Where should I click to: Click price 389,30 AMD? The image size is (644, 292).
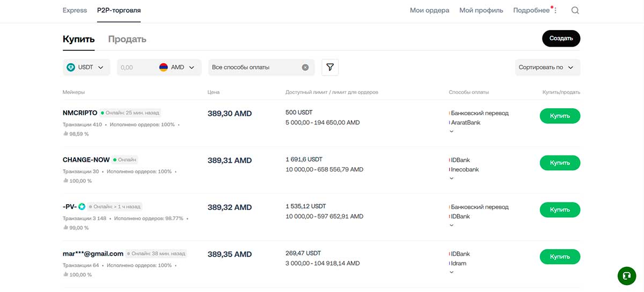point(230,114)
